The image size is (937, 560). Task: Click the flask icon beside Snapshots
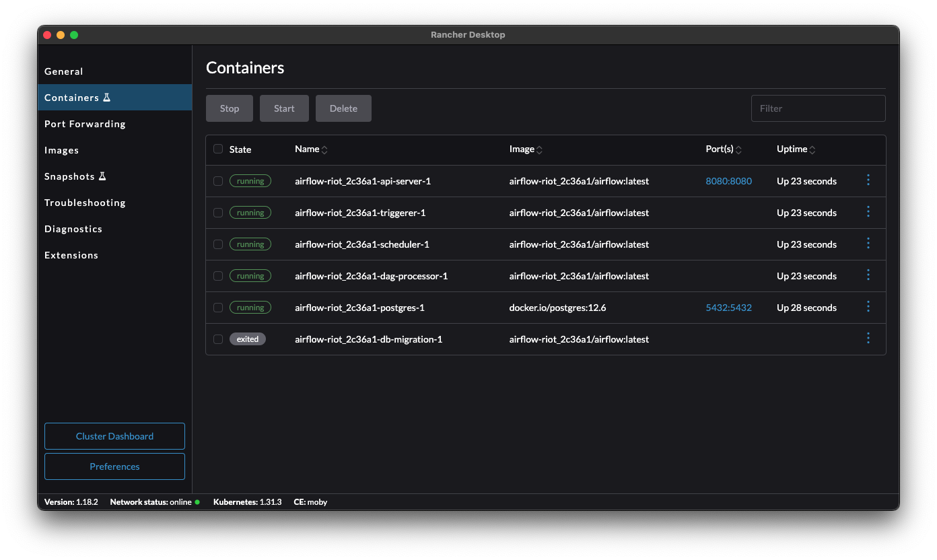(104, 176)
